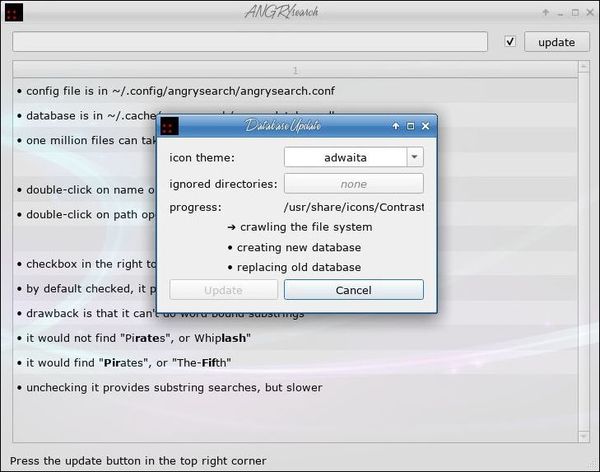Toggle the fast search checkbox beside the update button
Image resolution: width=600 pixels, height=472 pixels.
[x=510, y=41]
